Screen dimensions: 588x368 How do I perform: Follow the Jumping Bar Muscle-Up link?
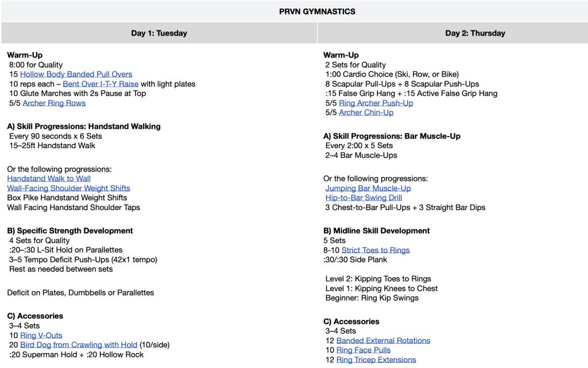368,188
